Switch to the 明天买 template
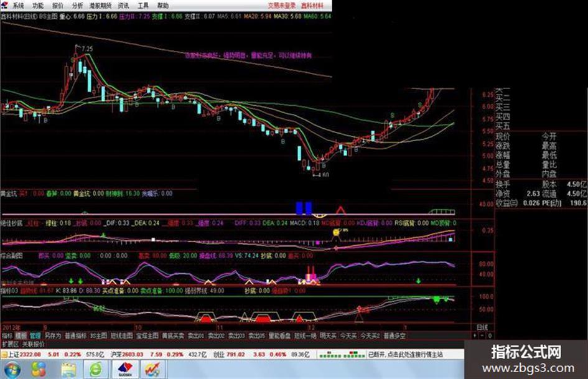Screen dimensions: 588x379 [x=328, y=335]
